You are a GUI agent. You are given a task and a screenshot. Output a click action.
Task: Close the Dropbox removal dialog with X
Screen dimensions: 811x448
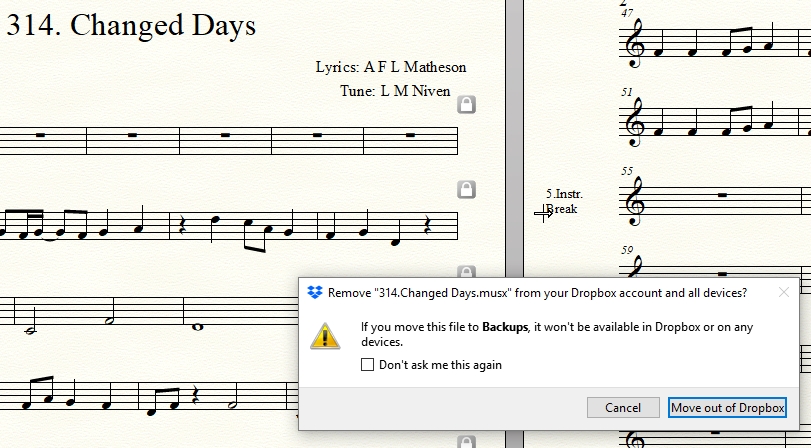[784, 292]
